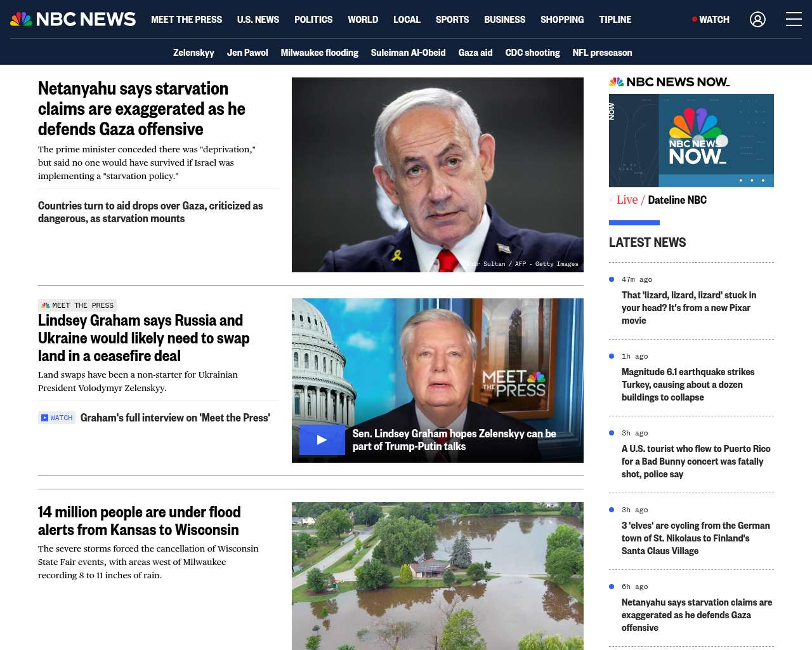The image size is (812, 650).
Task: Open the Milwaukee flooding topic
Action: point(320,53)
